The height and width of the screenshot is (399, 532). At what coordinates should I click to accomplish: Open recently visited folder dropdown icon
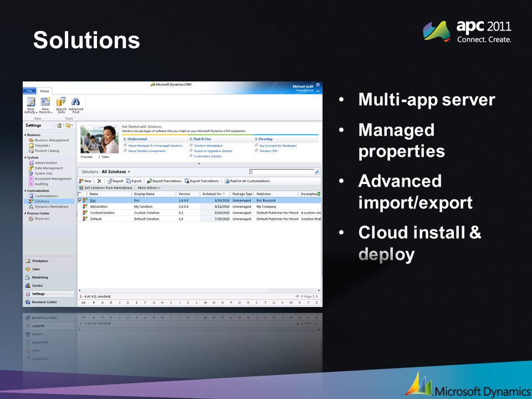point(69,126)
